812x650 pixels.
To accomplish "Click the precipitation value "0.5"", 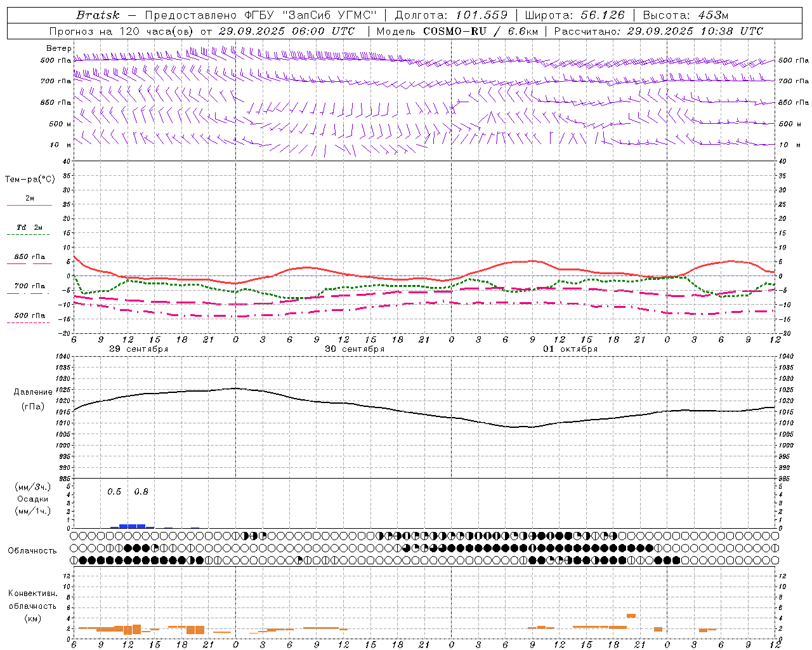I will coord(114,492).
